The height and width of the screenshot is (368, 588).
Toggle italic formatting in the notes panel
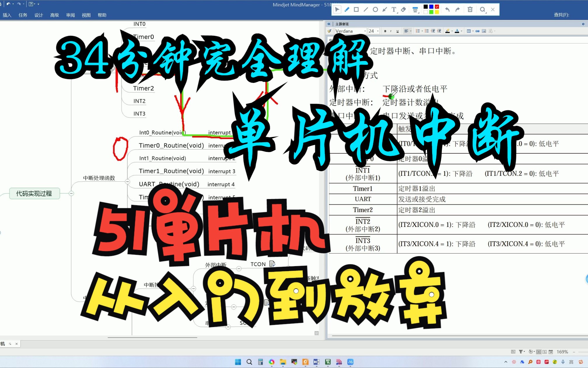coord(391,31)
